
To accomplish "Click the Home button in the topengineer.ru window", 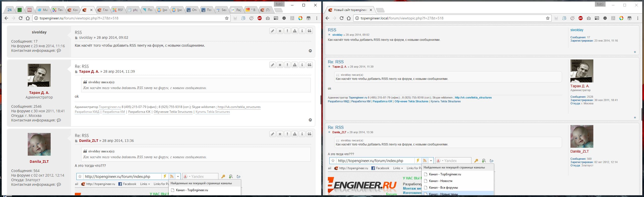I will [28, 18].
